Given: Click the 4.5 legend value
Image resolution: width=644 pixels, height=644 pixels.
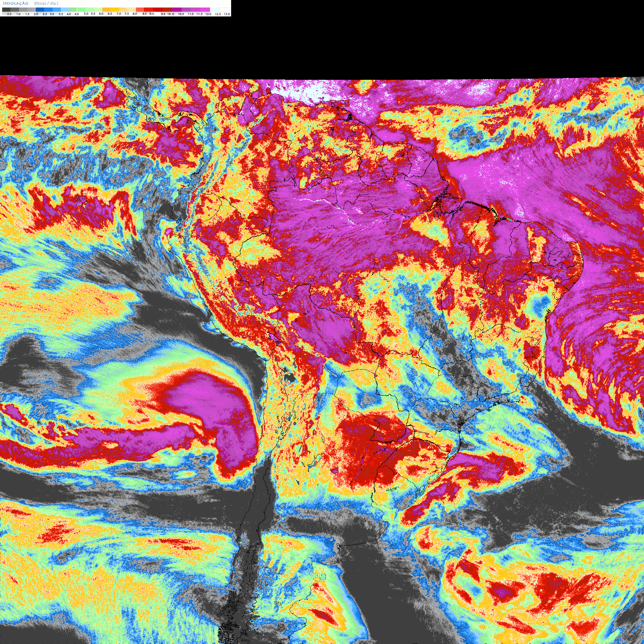Looking at the screenshot, I should pos(77,14).
